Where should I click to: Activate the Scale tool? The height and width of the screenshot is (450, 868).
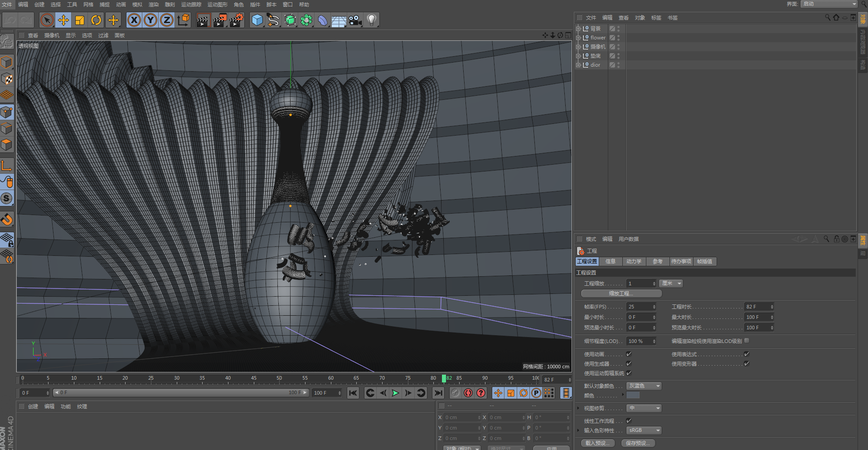80,20
